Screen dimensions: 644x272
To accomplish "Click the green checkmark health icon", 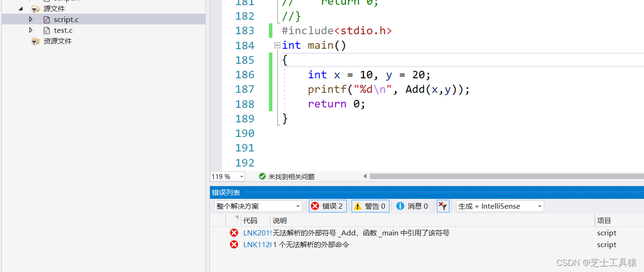I will (262, 176).
